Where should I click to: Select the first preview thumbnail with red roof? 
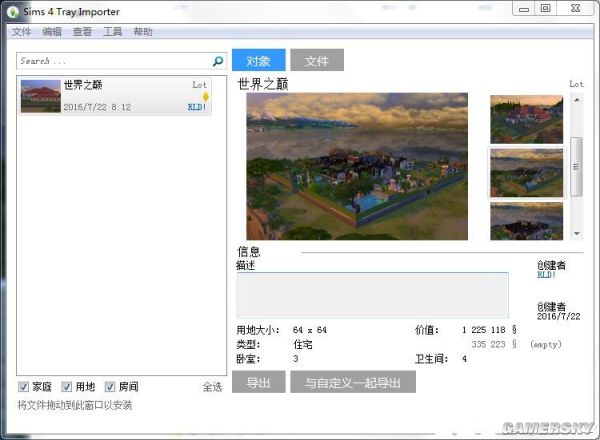(527, 119)
